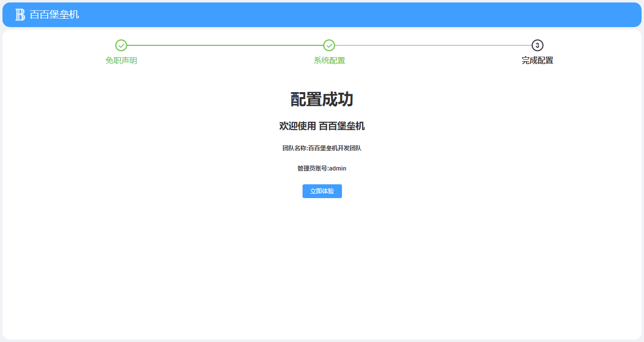Click the step 3 number circle icon

(x=538, y=45)
